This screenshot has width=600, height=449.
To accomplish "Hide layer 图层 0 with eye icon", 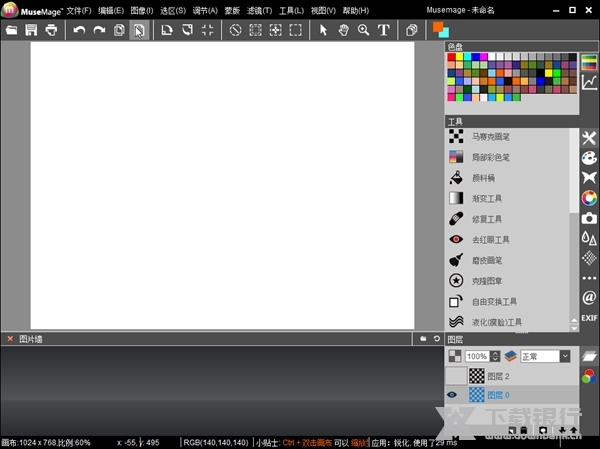I will pyautogui.click(x=452, y=395).
